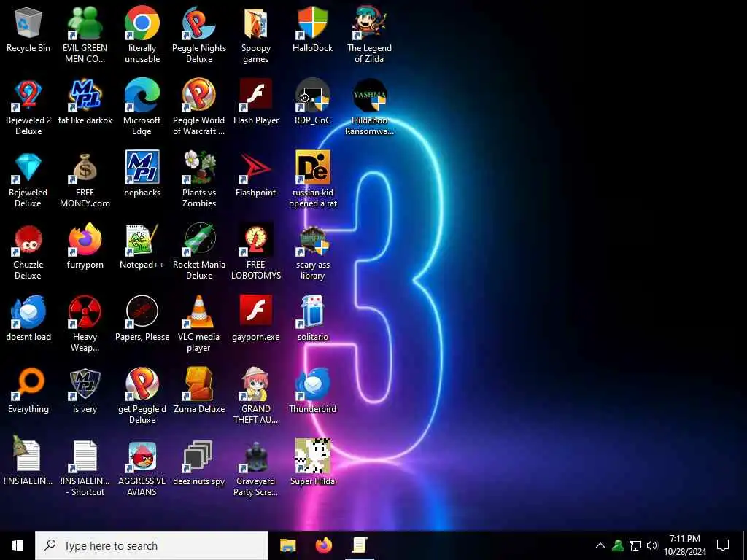Click the FREE LOBOTOMYS icon
The height and width of the screenshot is (560, 747).
(256, 239)
